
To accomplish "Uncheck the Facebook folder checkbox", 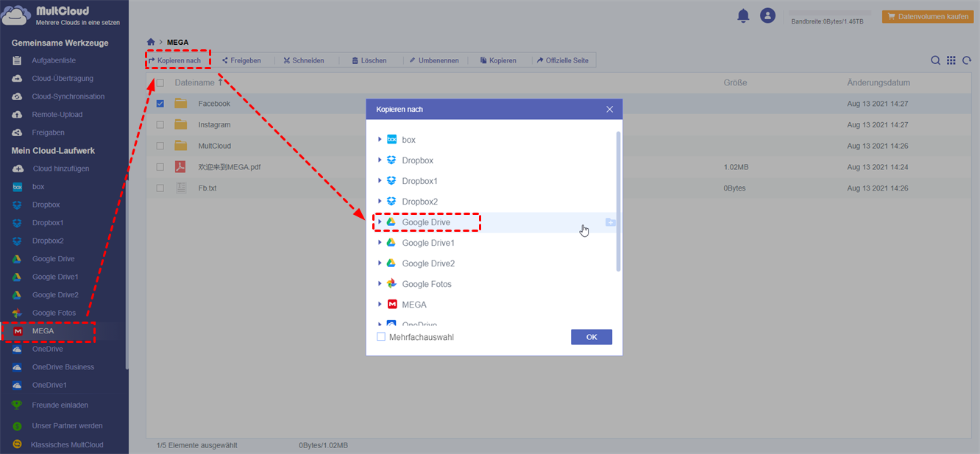I will tap(160, 104).
